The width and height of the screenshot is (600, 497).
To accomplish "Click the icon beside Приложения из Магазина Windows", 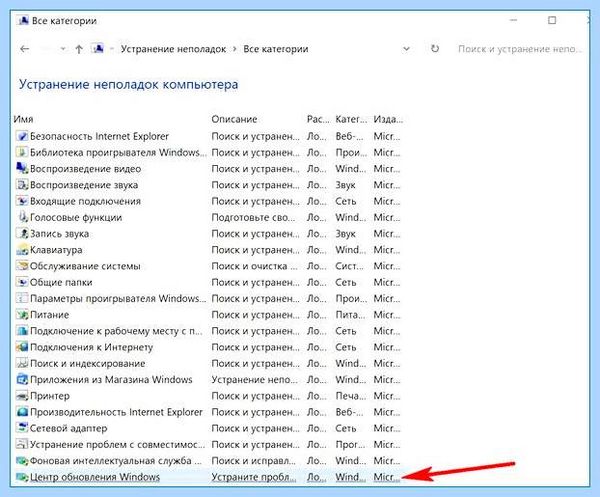I will [x=22, y=380].
